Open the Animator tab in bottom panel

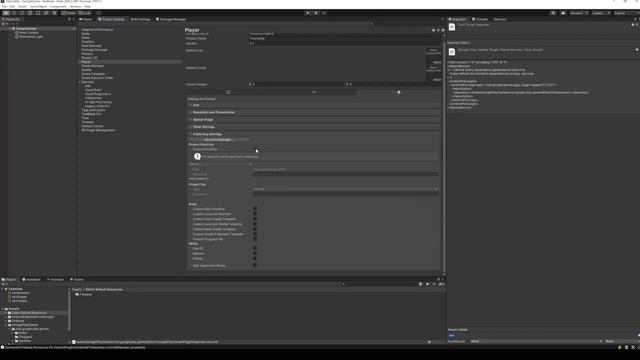56,280
